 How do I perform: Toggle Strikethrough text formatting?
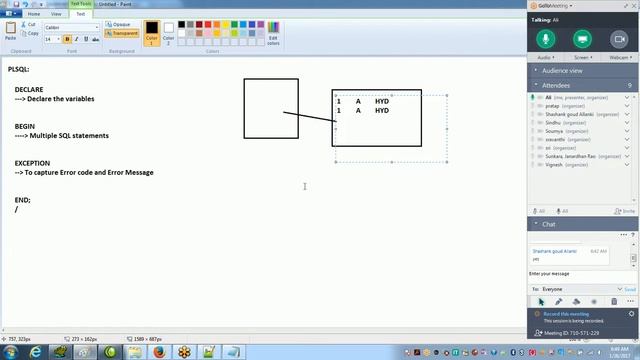(x=96, y=39)
